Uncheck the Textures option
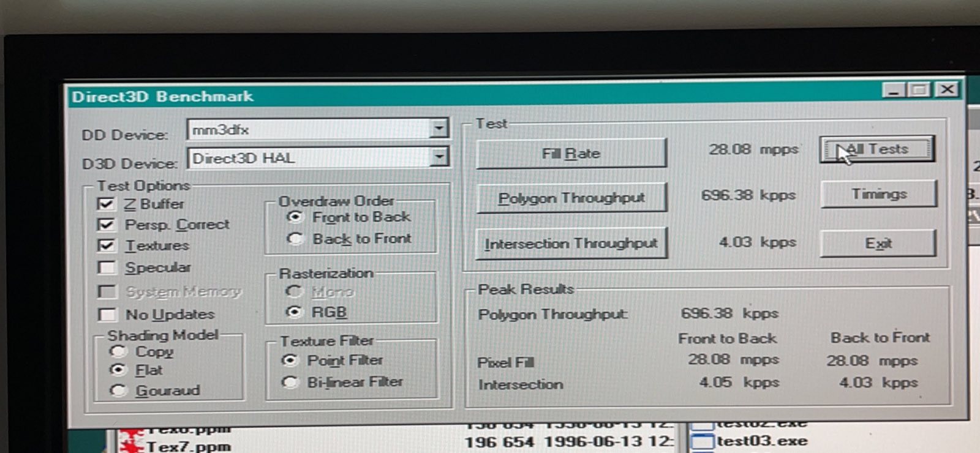 click(x=106, y=245)
